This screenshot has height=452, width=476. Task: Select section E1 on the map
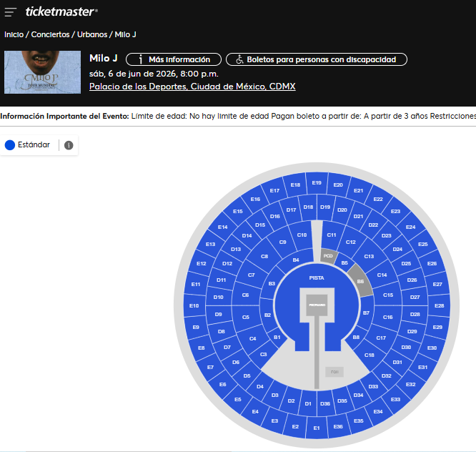(317, 428)
